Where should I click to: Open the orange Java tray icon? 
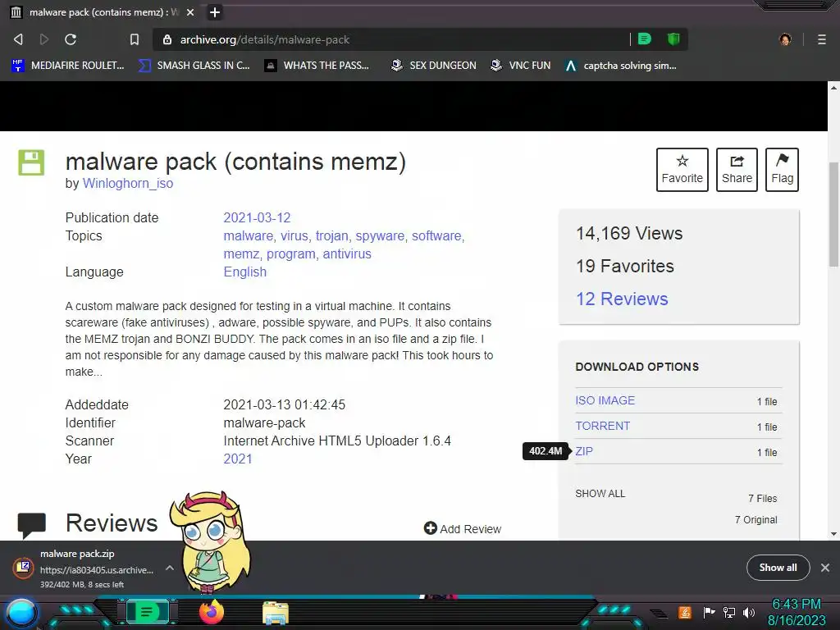pos(684,612)
